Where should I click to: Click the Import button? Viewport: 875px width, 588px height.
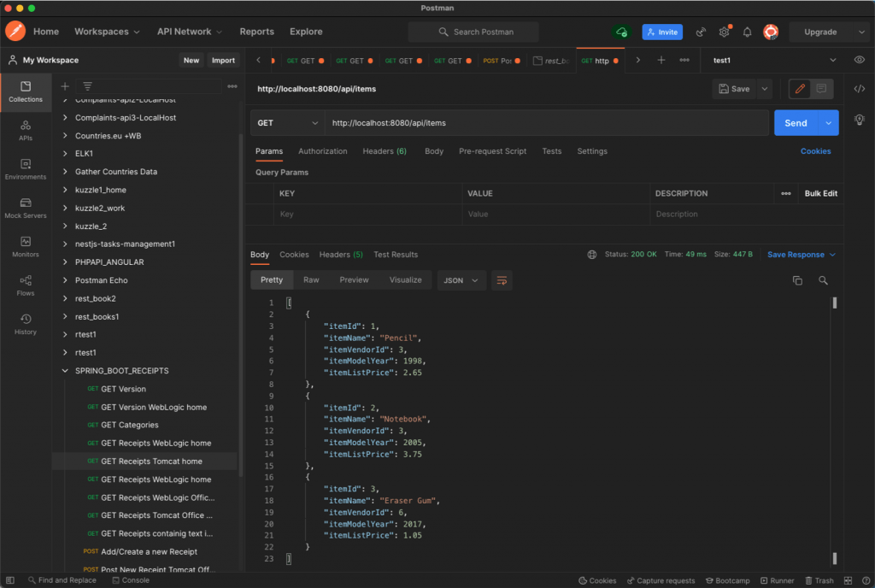pos(223,60)
